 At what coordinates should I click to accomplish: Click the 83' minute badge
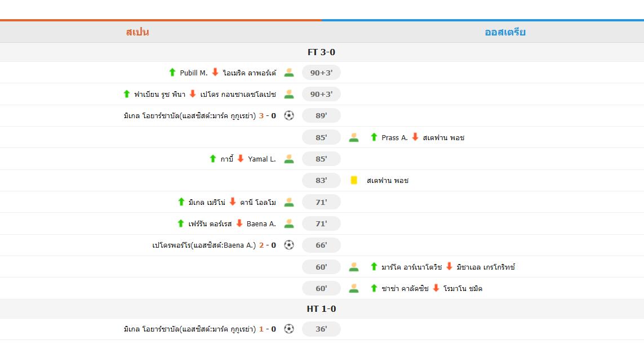click(x=321, y=180)
